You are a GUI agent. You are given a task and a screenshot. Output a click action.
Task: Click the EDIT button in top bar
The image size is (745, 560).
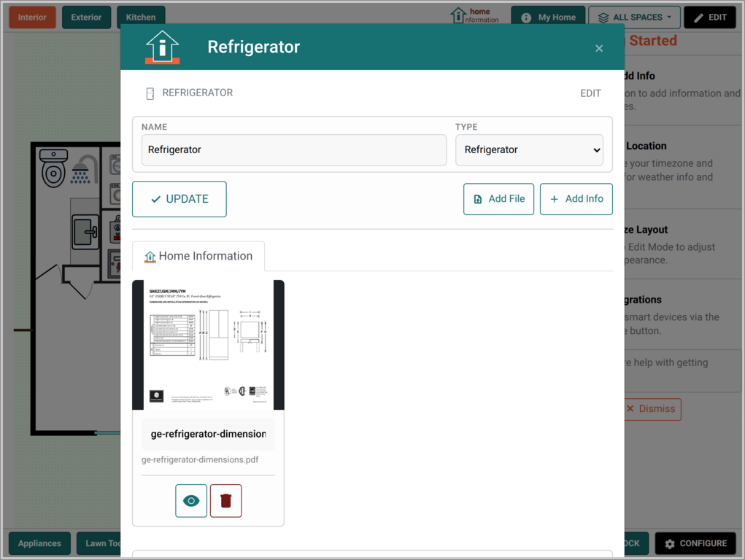click(x=710, y=17)
